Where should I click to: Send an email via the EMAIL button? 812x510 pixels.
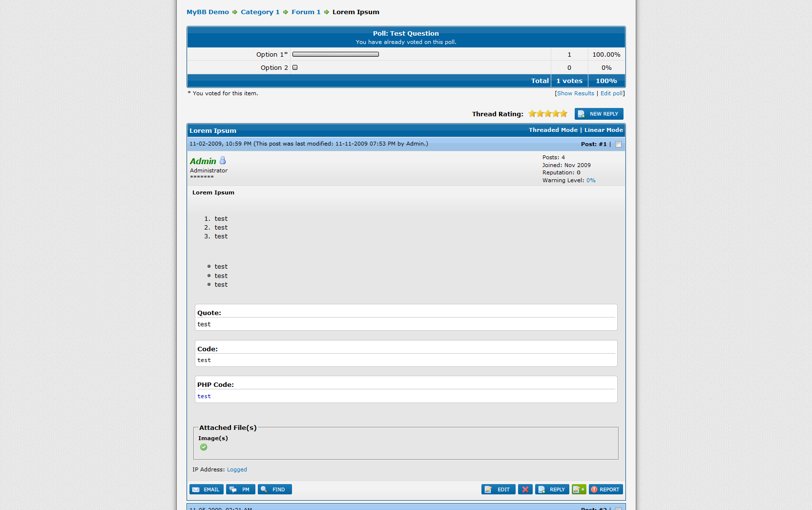click(x=206, y=489)
